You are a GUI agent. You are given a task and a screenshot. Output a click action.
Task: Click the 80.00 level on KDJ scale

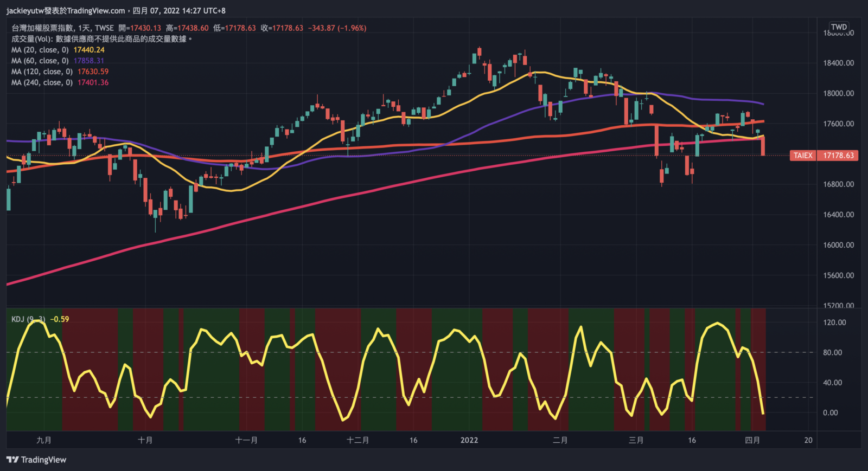click(833, 352)
